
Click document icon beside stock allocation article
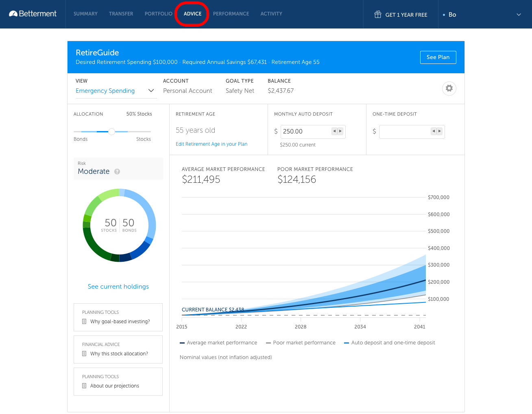click(84, 354)
